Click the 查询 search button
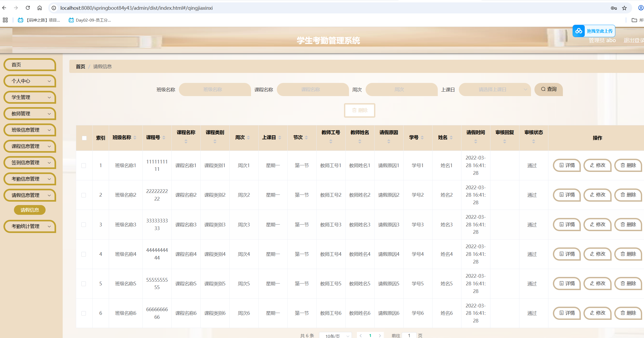644x338 pixels. tap(549, 89)
